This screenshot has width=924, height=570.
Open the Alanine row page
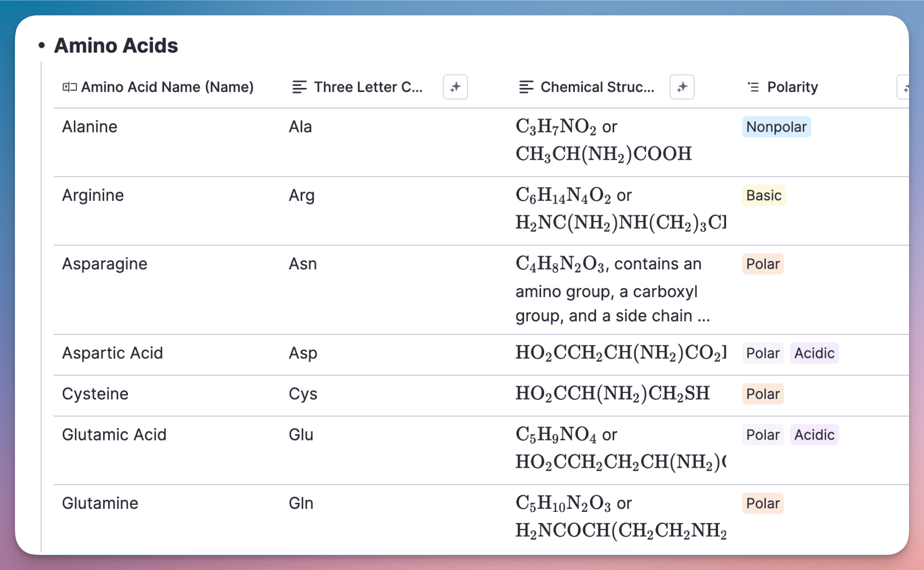point(90,127)
